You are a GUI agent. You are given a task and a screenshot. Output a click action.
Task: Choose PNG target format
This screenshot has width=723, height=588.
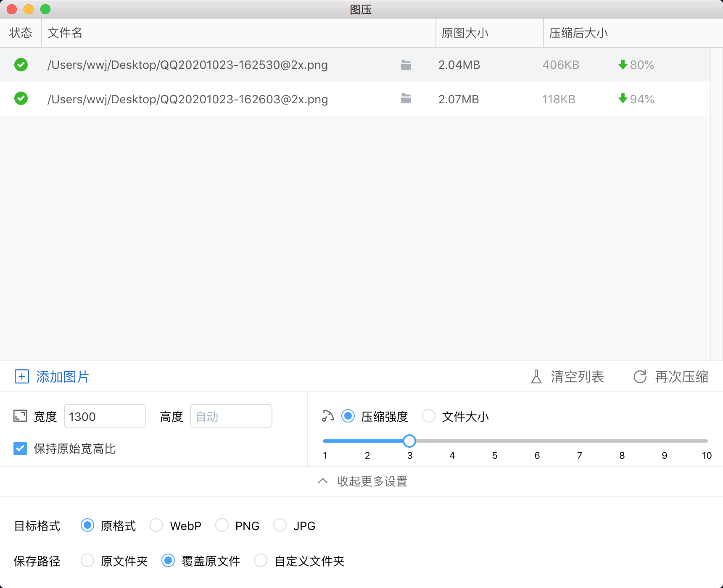pos(222,525)
